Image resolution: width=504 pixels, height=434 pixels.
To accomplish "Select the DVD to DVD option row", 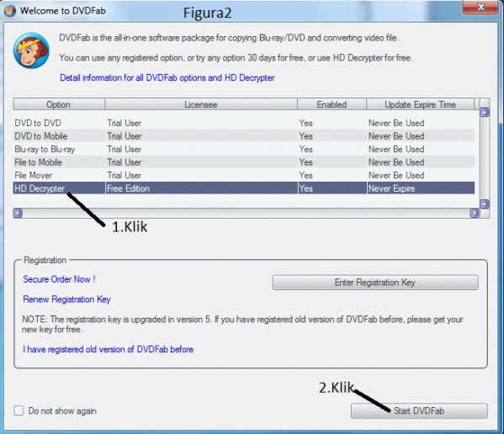I will point(244,123).
